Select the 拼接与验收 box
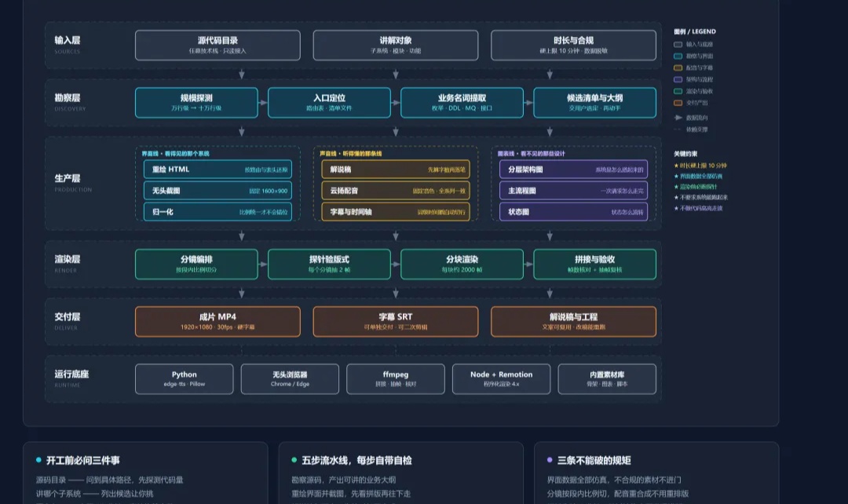The height and width of the screenshot is (504, 848). [595, 264]
